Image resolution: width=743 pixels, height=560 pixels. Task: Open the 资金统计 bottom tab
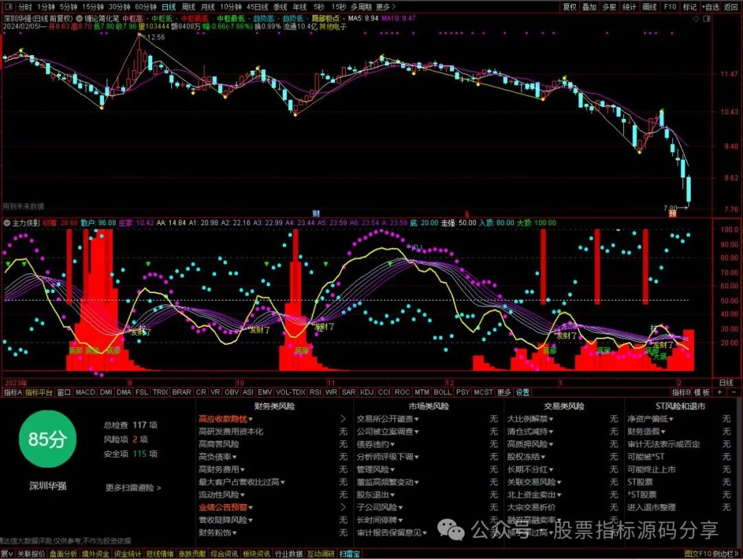[x=127, y=554]
